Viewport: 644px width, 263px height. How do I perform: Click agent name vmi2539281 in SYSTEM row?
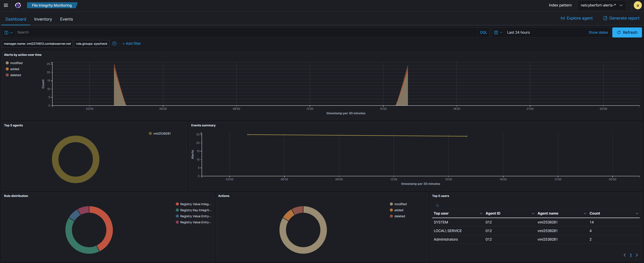coord(547,222)
